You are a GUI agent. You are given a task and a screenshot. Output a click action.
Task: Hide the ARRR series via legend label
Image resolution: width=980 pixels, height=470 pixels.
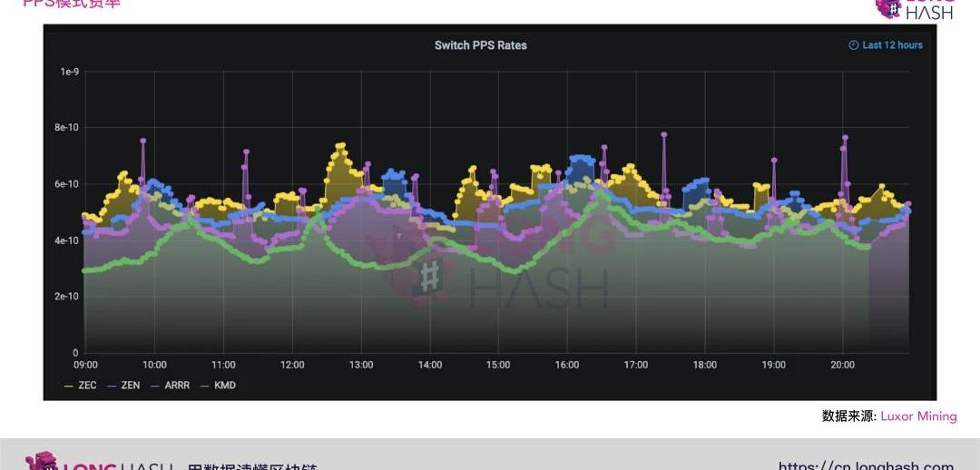[x=177, y=386]
